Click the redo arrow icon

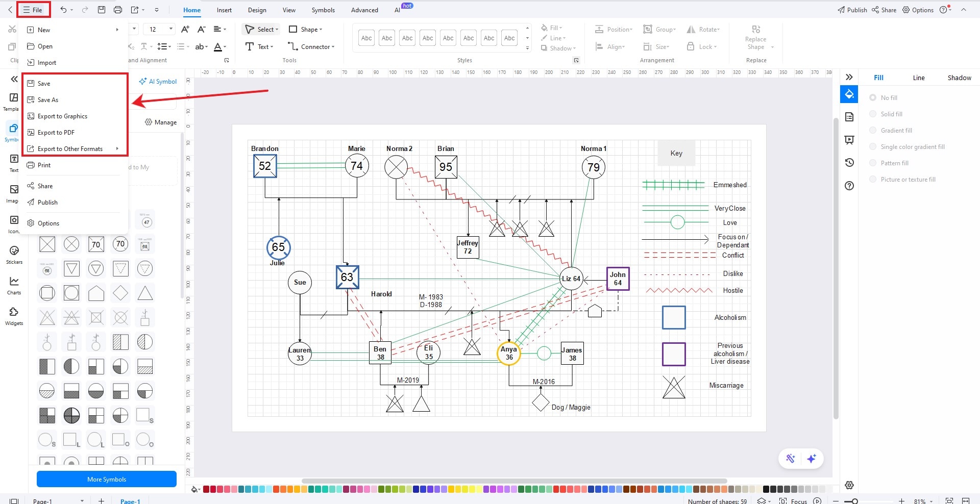pyautogui.click(x=85, y=10)
